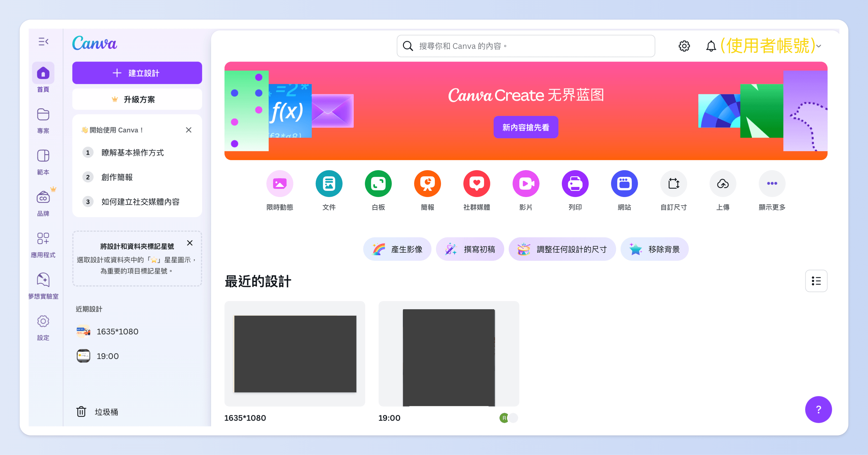Viewport: 868px width, 455px height.
Task: Create a 社群媒體 social media design
Action: point(477,191)
